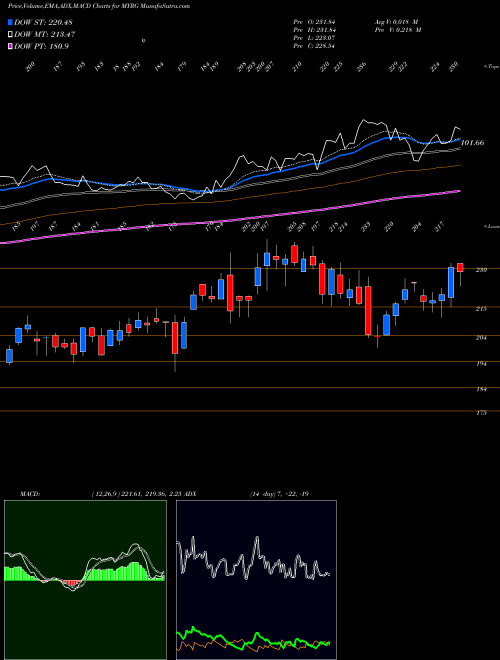Open the green MACD histogram panel

pos(85,580)
